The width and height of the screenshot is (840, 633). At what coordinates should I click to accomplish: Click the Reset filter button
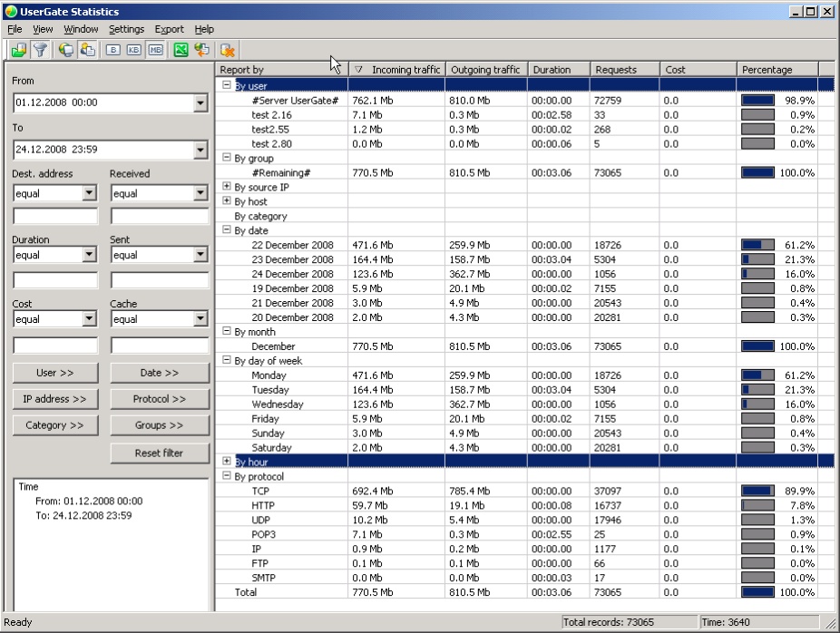click(160, 453)
